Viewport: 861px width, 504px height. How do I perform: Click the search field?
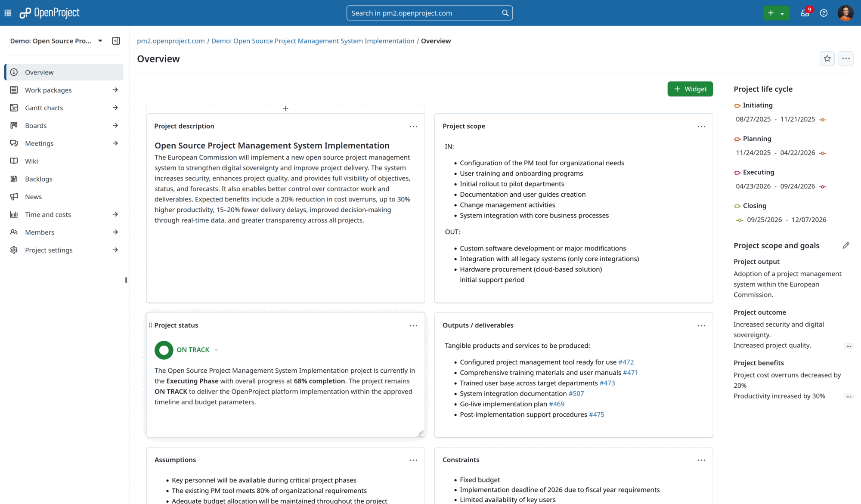click(x=429, y=13)
